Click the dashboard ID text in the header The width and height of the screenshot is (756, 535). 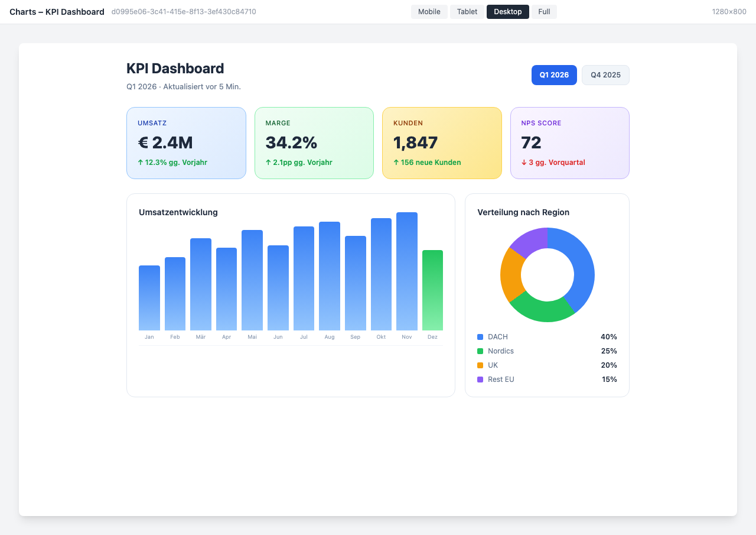pos(184,11)
